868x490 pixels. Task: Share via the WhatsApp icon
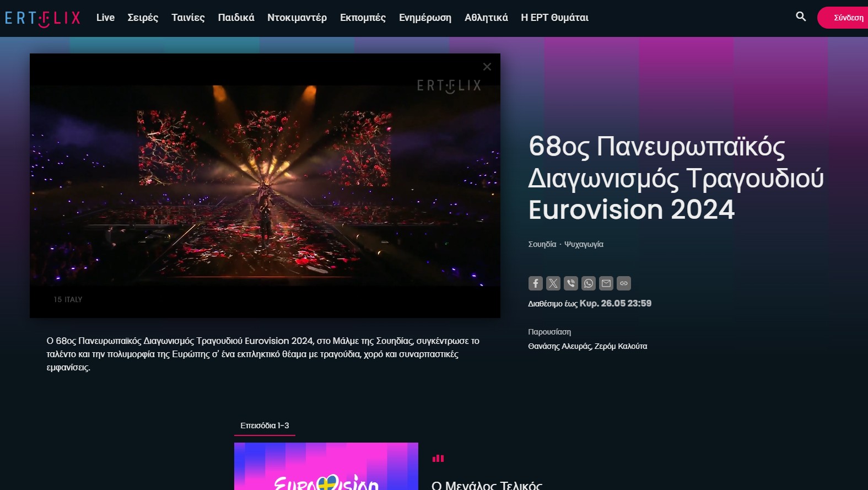(x=588, y=283)
